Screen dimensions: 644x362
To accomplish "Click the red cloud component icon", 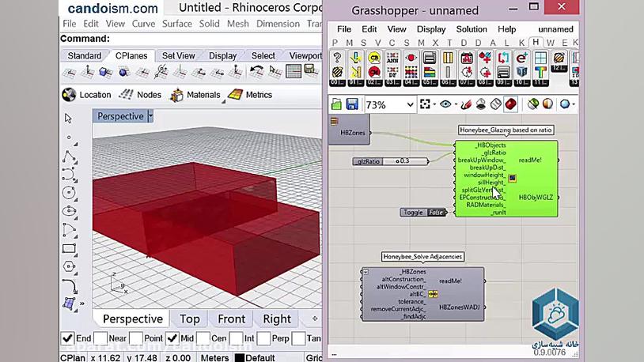I will pyautogui.click(x=374, y=72).
